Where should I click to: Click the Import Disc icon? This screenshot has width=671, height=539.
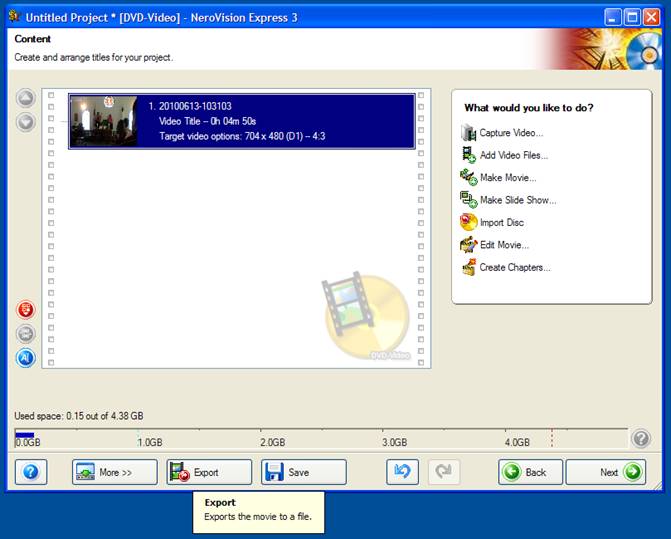coord(469,222)
